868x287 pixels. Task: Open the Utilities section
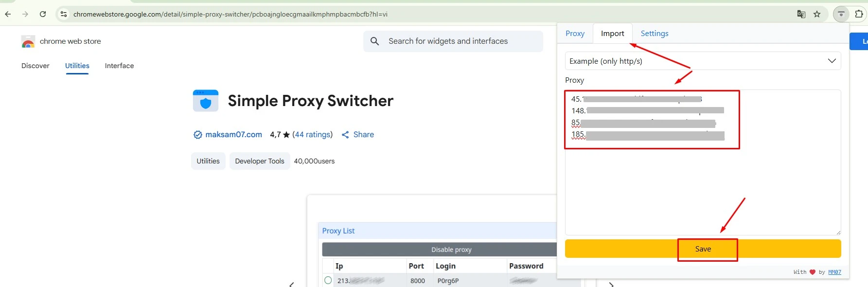click(77, 66)
